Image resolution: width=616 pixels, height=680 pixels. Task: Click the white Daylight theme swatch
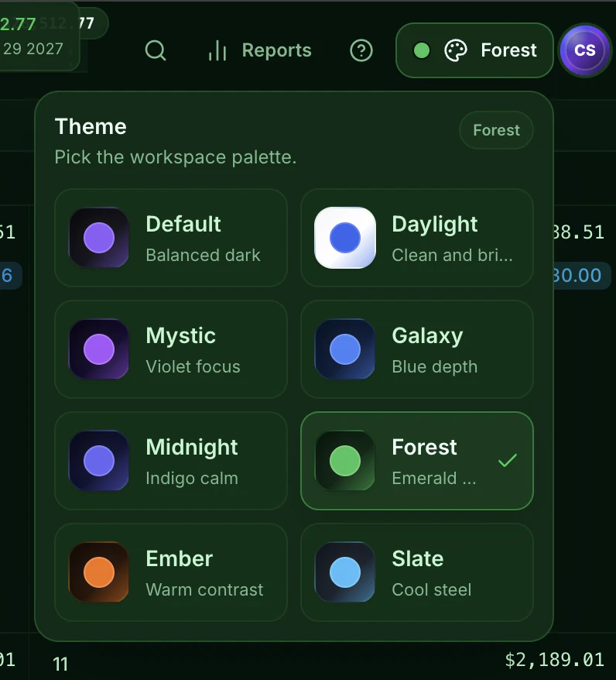click(345, 238)
